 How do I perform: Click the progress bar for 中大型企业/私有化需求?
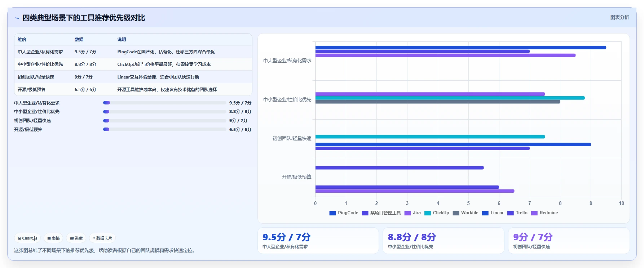click(165, 103)
